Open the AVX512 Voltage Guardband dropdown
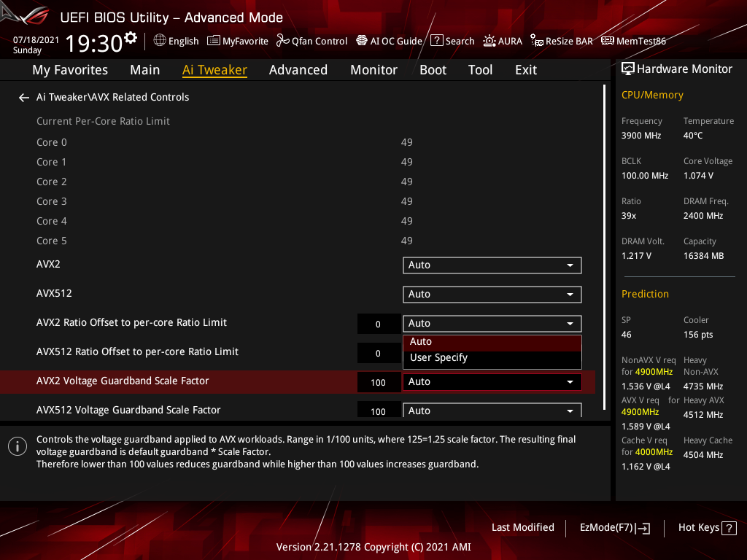Screen dimensions: 747x560 (492, 410)
